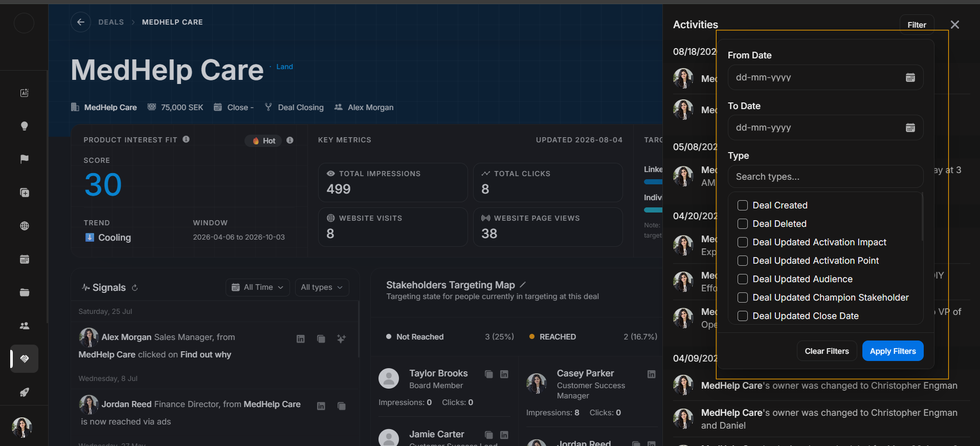The height and width of the screenshot is (446, 980).
Task: Click sparkle icon on Alex Morgan signal
Action: click(341, 338)
